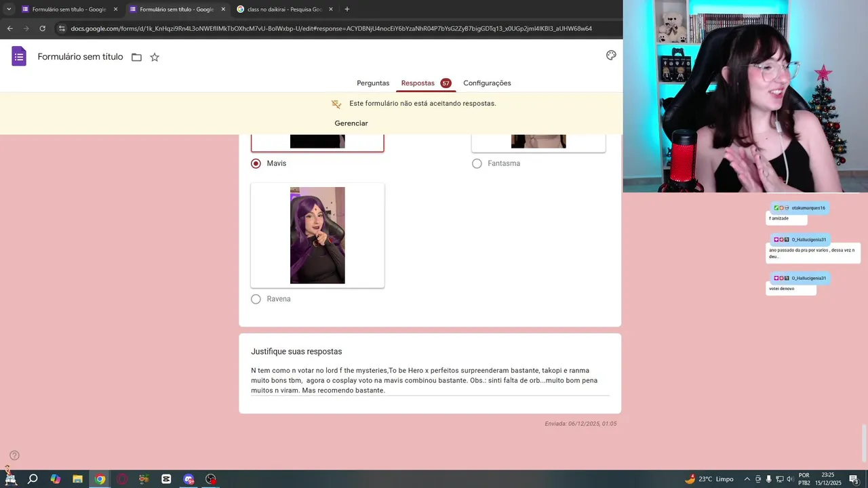
Task: Open CapCut icon in taskbar
Action: pos(166,479)
